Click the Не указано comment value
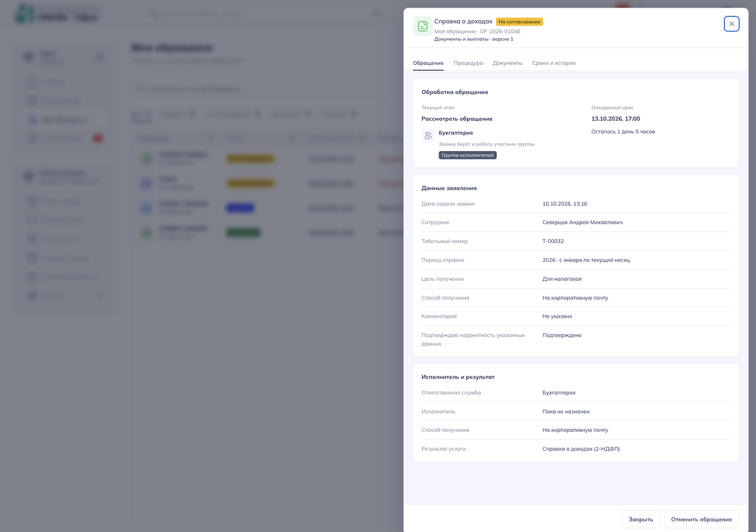 (557, 316)
